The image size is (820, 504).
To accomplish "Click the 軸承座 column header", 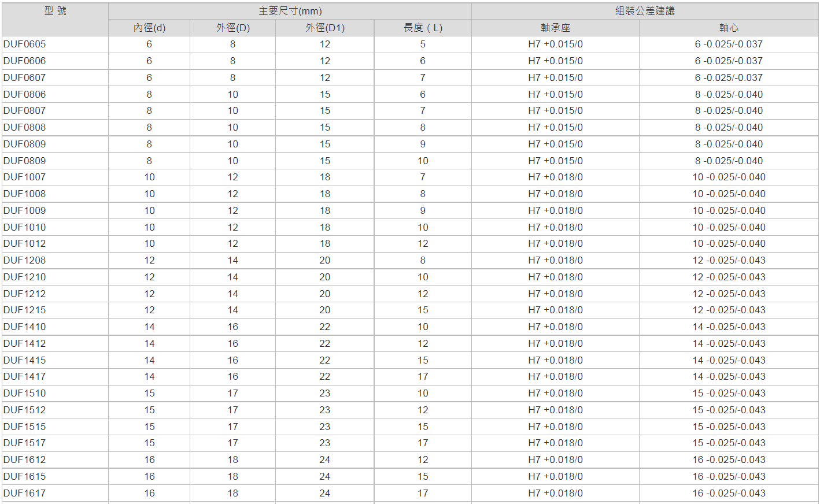I will [x=555, y=28].
